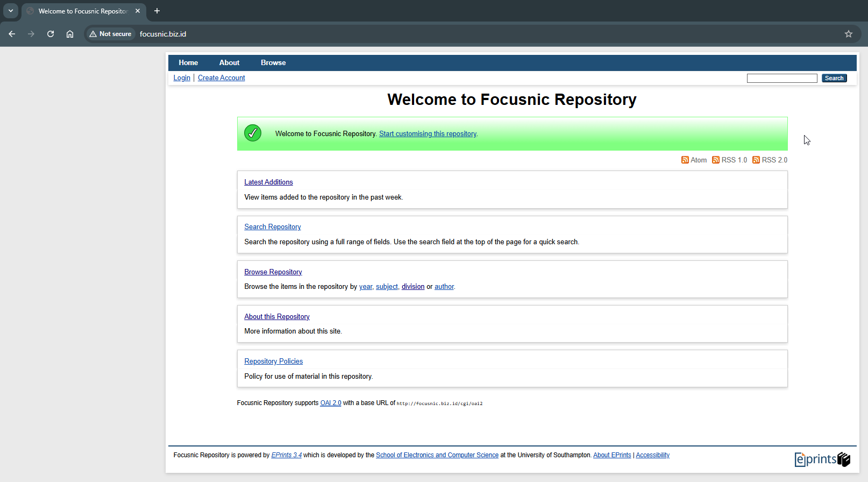Open the Browse menu
Image resolution: width=868 pixels, height=482 pixels.
(x=273, y=63)
